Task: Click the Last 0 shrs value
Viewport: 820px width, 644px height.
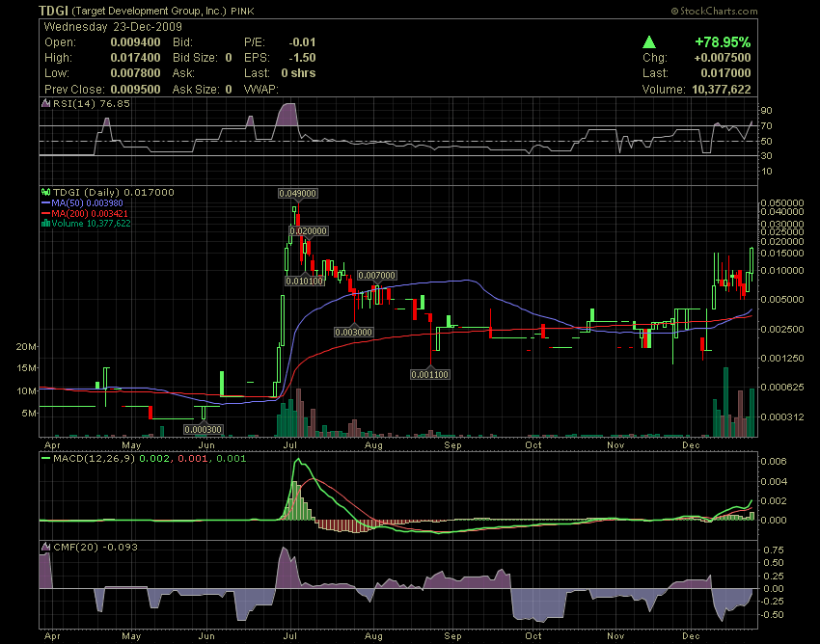Action: tap(299, 72)
